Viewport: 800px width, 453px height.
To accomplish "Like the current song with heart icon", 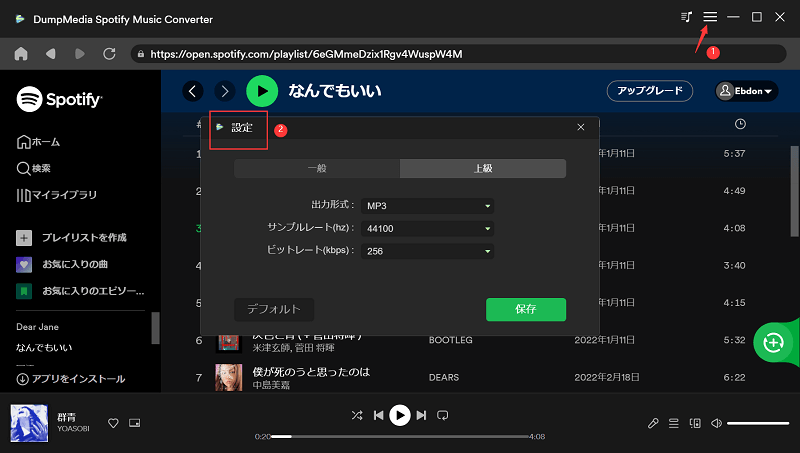I will pyautogui.click(x=113, y=423).
